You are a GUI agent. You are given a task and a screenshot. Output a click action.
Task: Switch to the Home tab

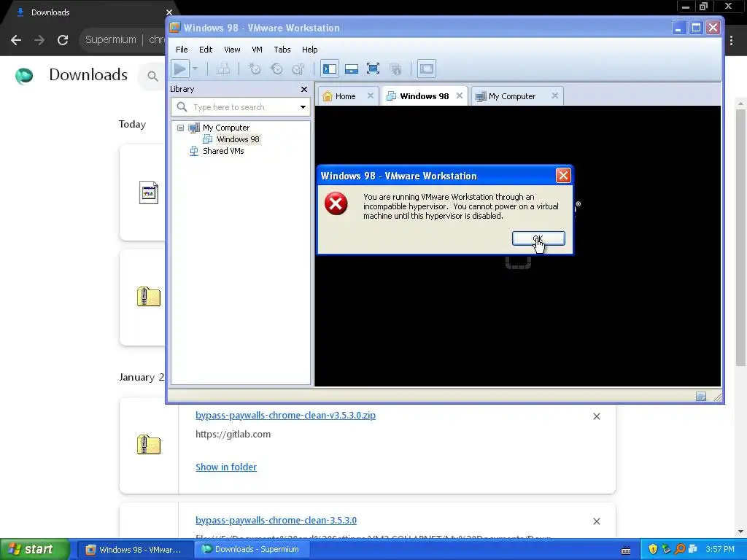click(x=345, y=96)
